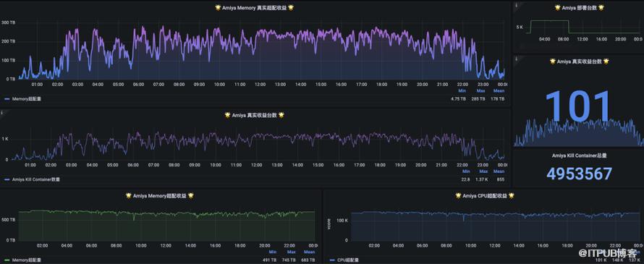The height and width of the screenshot is (264, 644).
Task: Click the color line beside the Amiya Kill Container数量 legend
Action: click(x=7, y=179)
